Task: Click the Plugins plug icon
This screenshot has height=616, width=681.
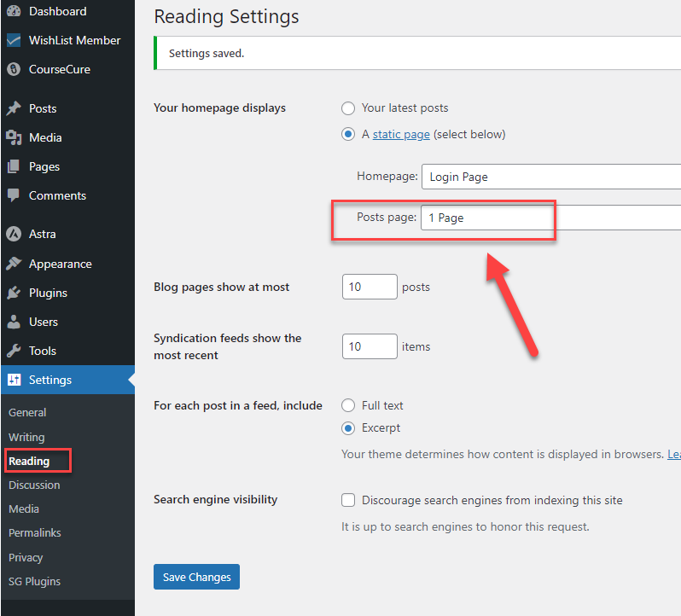Action: [x=14, y=293]
